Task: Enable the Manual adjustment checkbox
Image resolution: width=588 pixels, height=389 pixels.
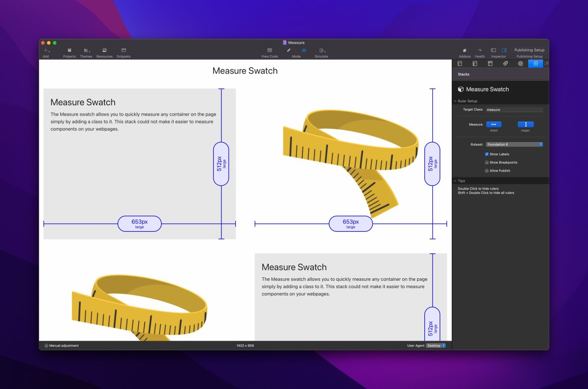Action: [47, 345]
